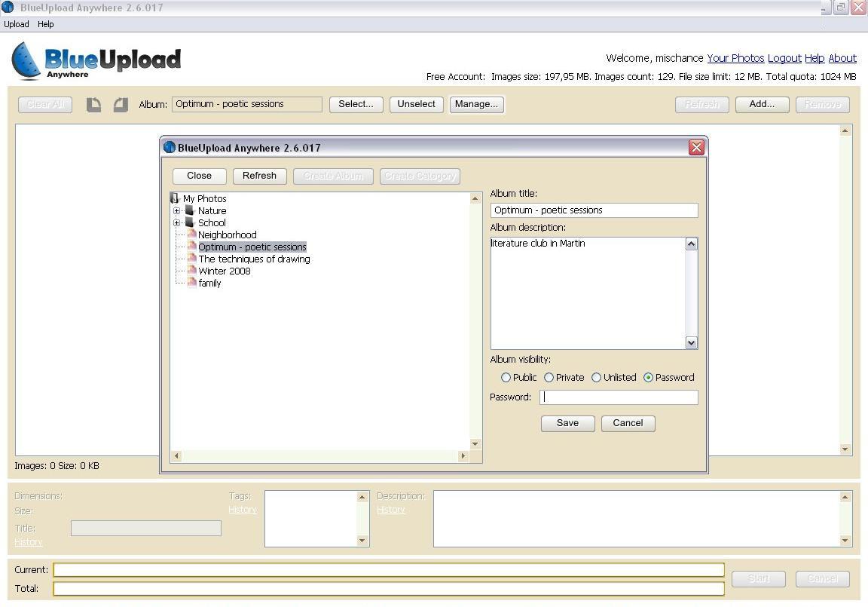This screenshot has width=868, height=607.
Task: Save the album settings
Action: 567,423
